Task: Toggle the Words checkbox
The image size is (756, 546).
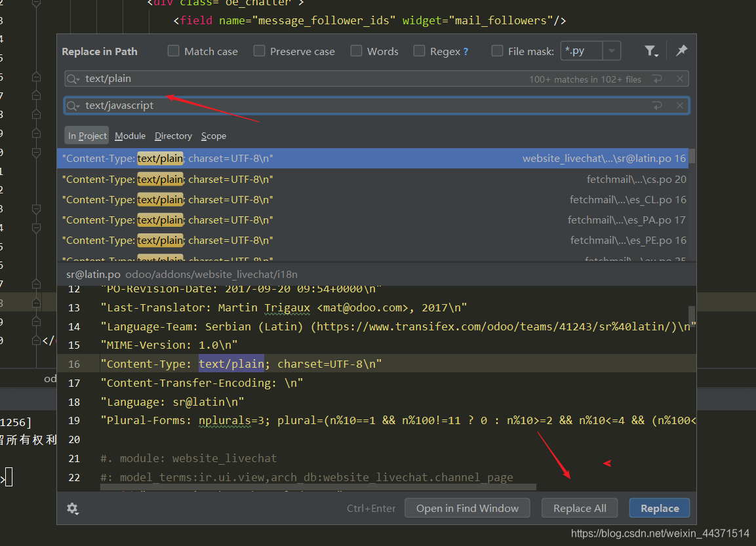Action: coord(356,50)
